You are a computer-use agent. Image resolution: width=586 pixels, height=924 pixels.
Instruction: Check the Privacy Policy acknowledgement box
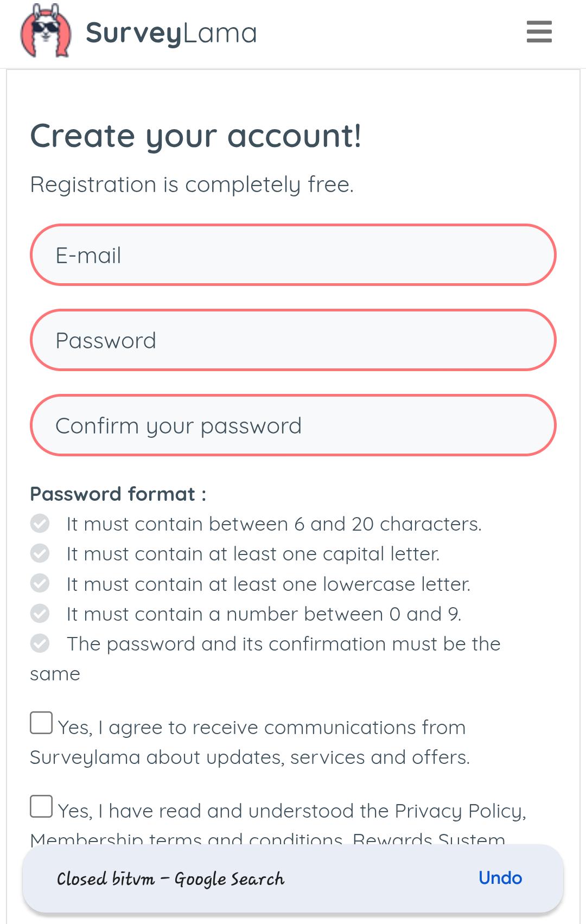click(41, 806)
